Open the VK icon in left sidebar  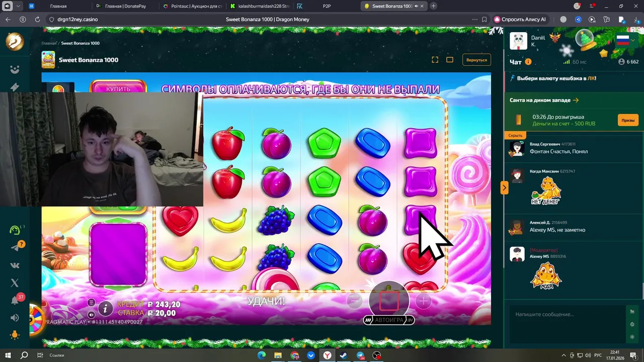(15, 265)
